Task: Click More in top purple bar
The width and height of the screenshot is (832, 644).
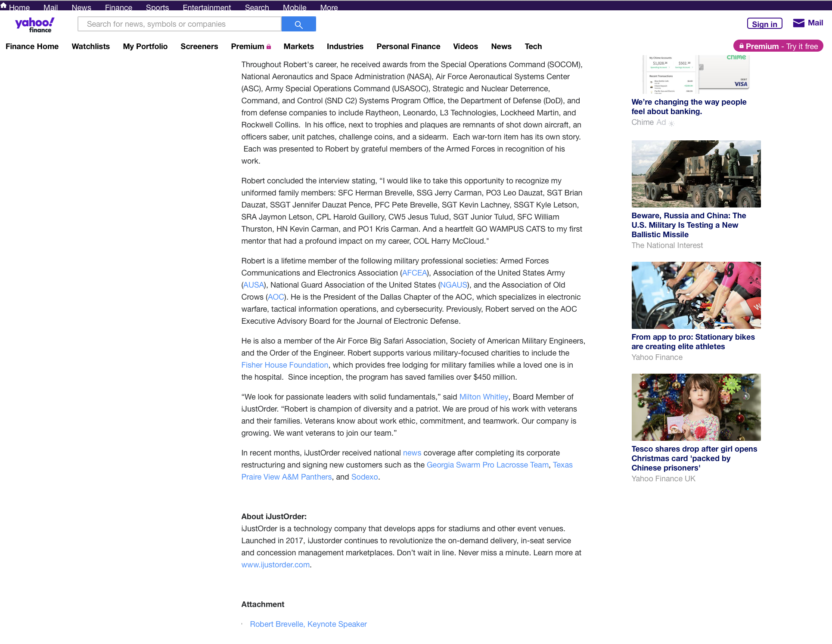Action: (329, 7)
